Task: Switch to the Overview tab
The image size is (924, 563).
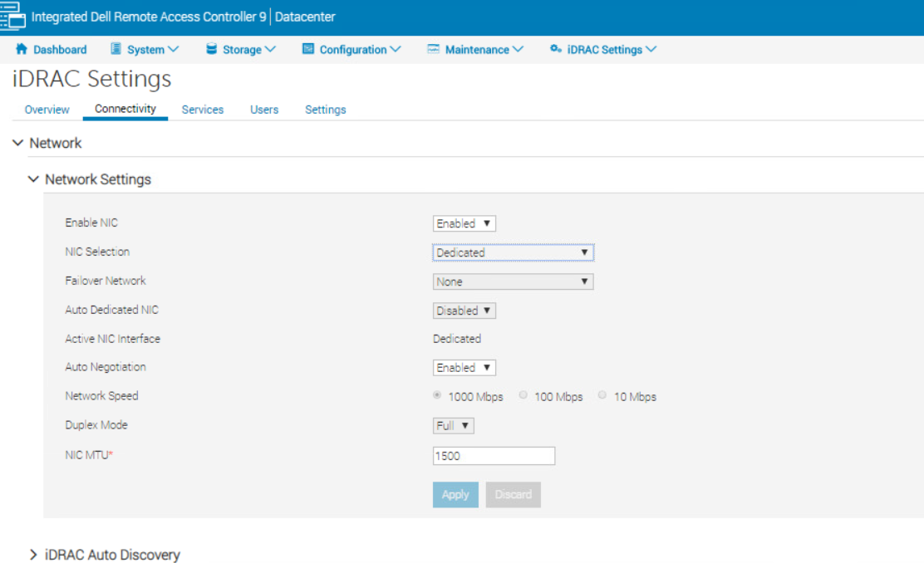Action: pos(47,110)
